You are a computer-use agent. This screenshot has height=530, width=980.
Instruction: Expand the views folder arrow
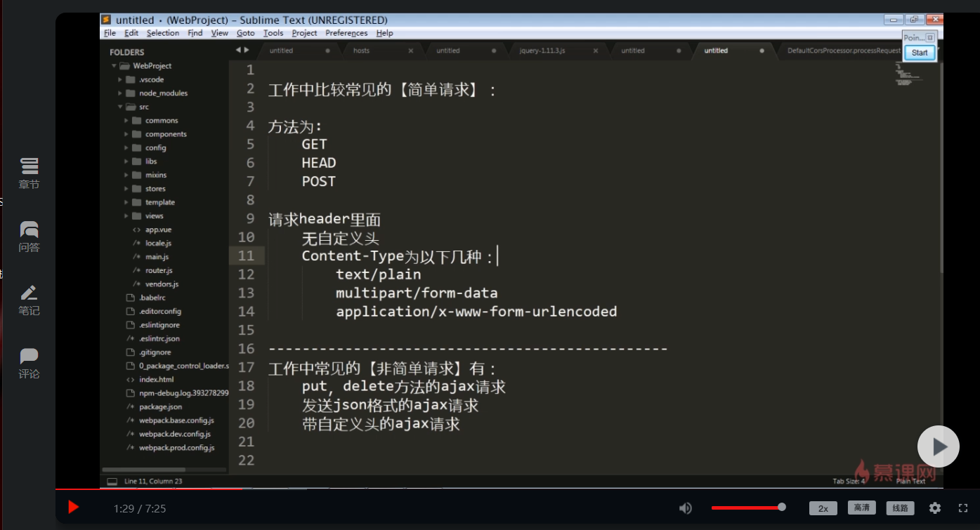(126, 216)
